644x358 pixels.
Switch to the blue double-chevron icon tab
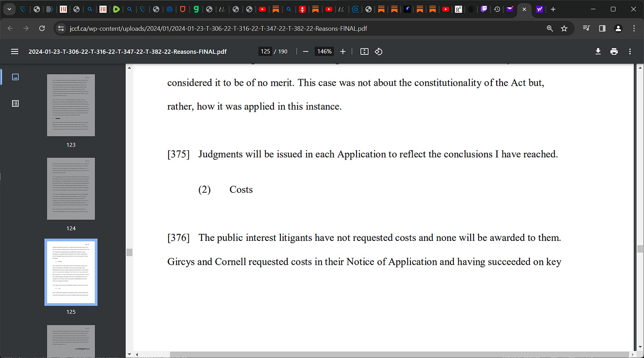tap(50, 9)
